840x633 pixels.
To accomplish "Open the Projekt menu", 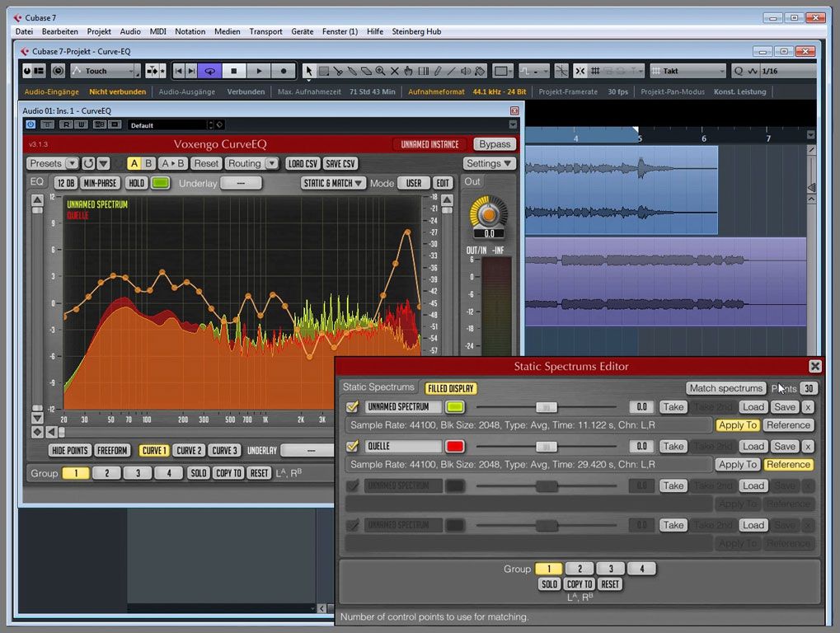I will [x=99, y=31].
